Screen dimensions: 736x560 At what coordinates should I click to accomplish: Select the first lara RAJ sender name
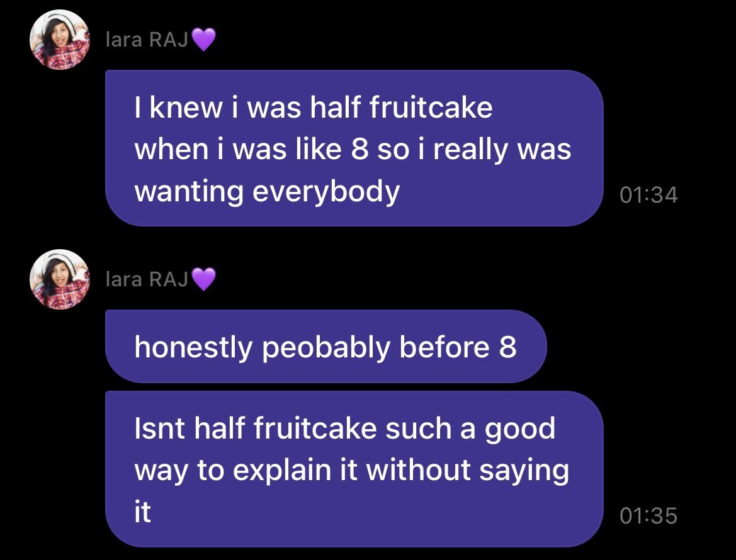pos(147,41)
